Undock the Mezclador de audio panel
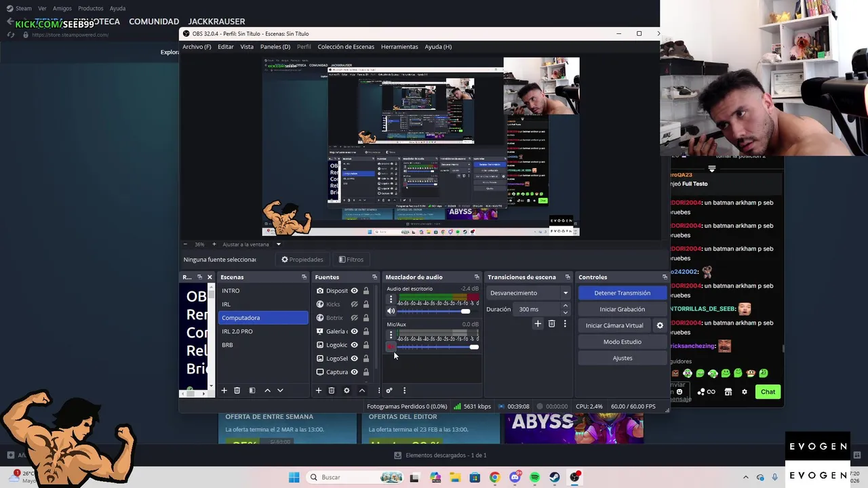This screenshot has width=868, height=488. click(x=477, y=277)
